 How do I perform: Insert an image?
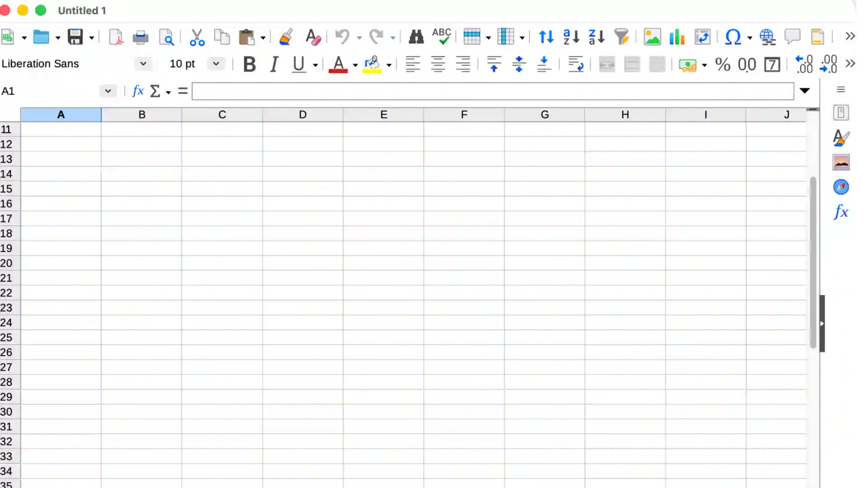[x=652, y=37]
